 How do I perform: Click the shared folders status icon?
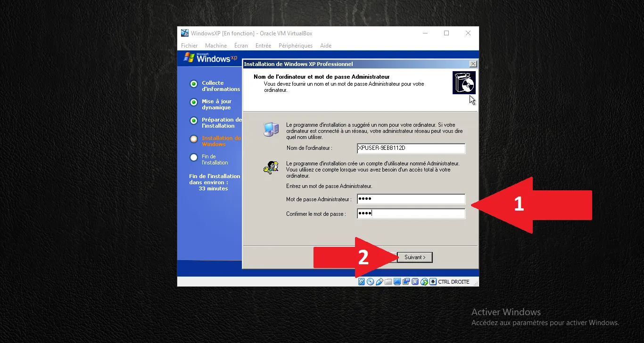[x=388, y=282]
